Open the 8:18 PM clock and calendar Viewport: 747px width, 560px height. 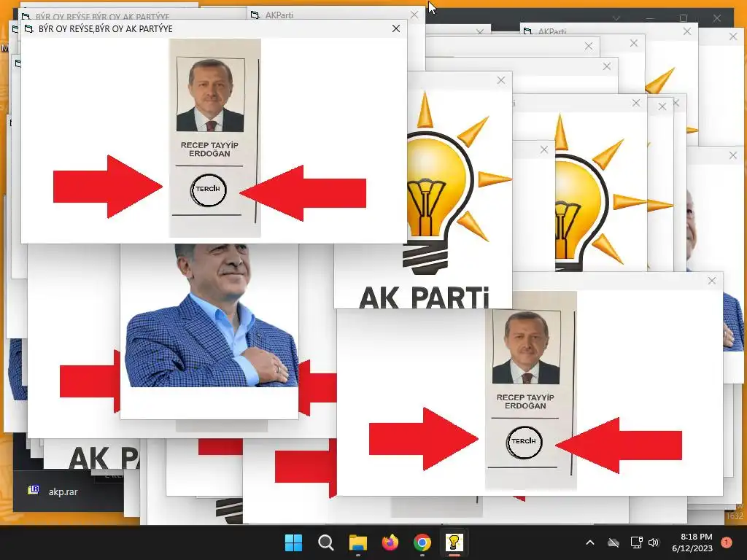692,542
